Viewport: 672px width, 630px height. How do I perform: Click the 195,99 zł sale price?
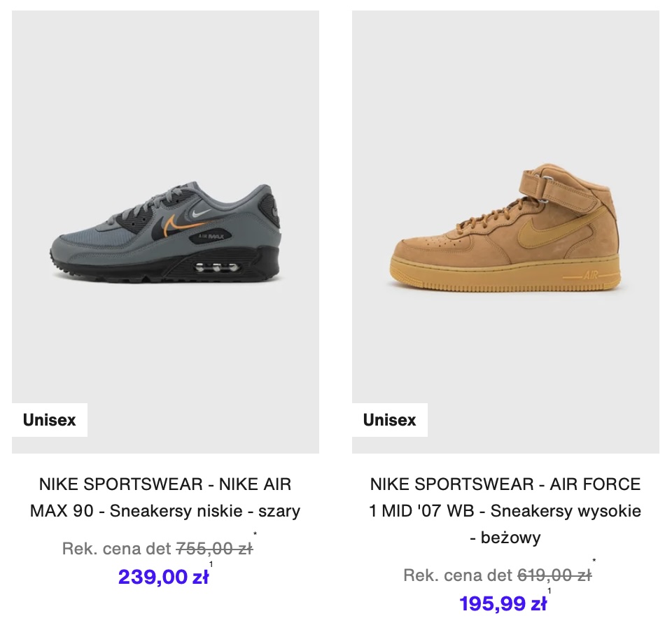[x=503, y=603]
